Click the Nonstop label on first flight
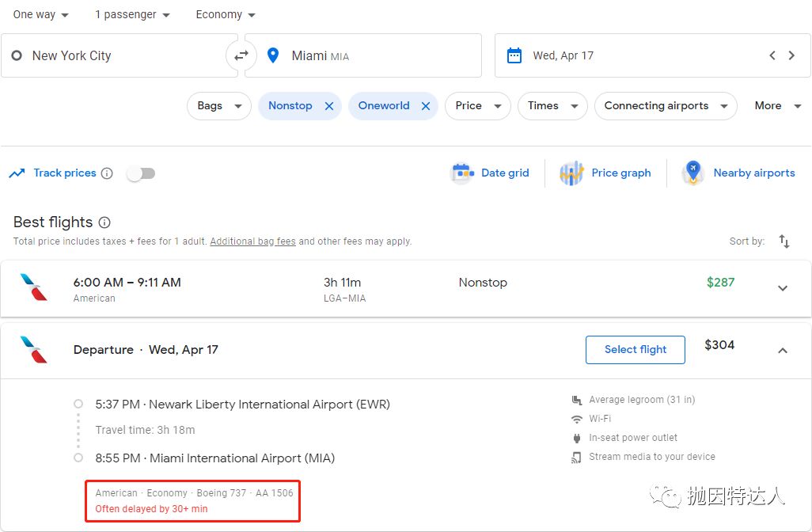This screenshot has width=812, height=532. [x=483, y=283]
